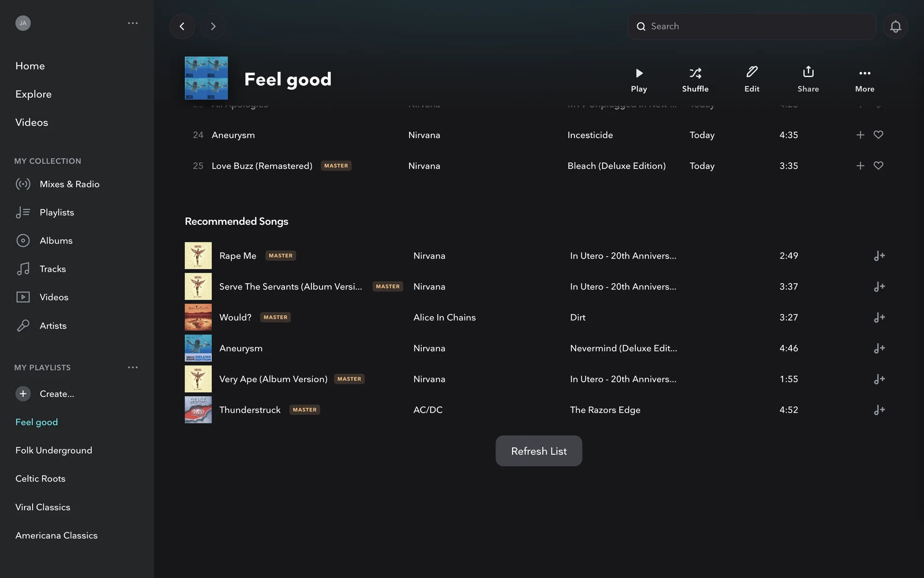Click the Search input field
This screenshot has width=924, height=578.
[x=751, y=26]
